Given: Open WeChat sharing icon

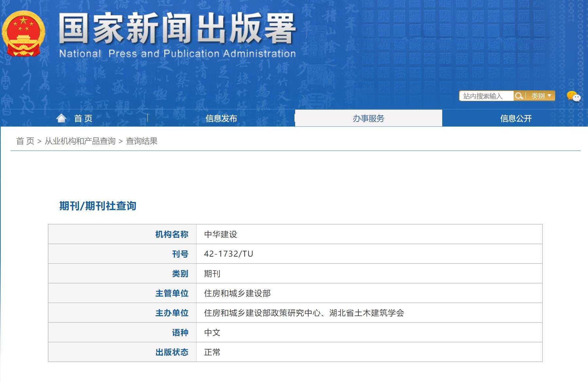Looking at the screenshot, I should coord(574,96).
